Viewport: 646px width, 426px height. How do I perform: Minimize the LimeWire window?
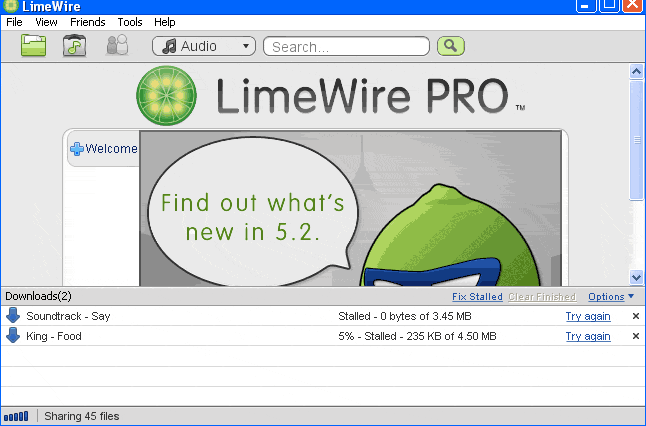(x=585, y=5)
